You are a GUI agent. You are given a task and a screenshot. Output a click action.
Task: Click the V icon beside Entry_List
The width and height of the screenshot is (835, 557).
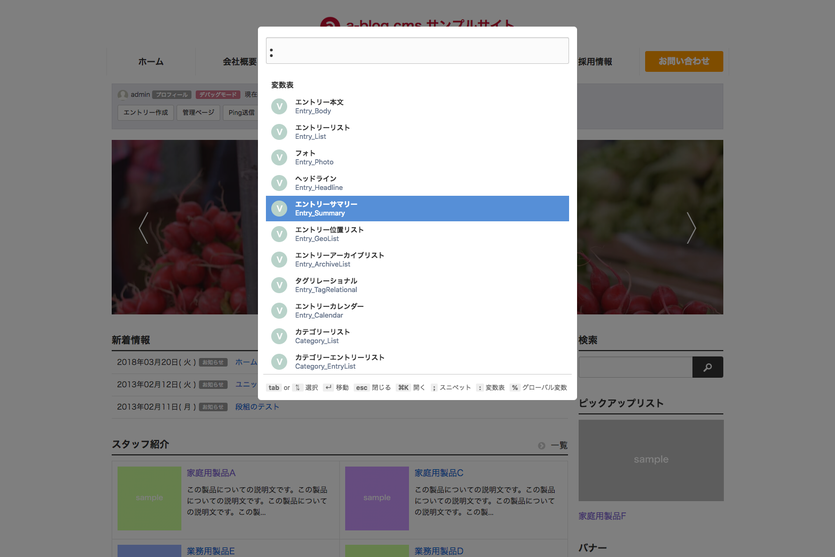click(279, 132)
